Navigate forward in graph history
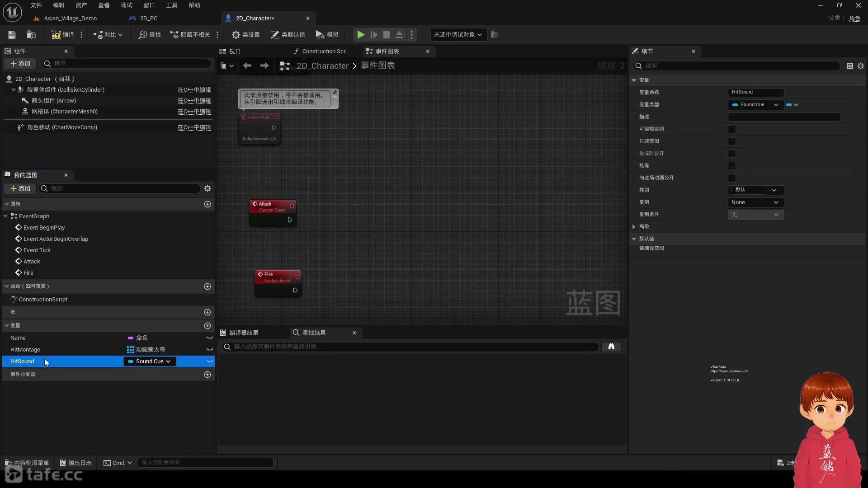The image size is (868, 488). pos(264,66)
